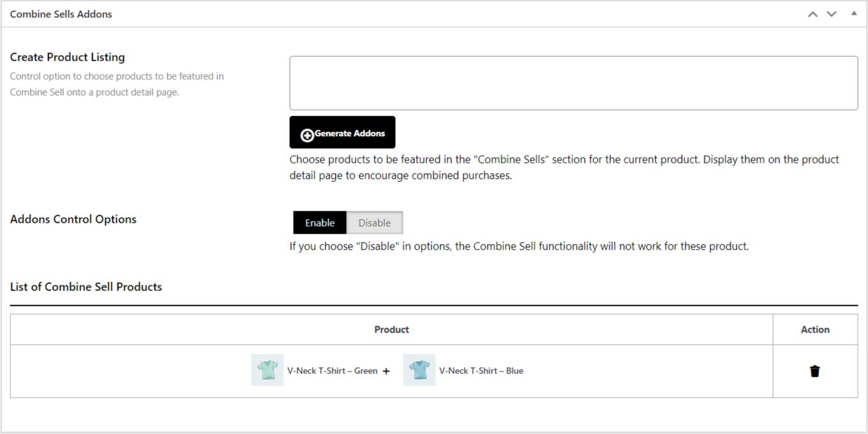
Task: Click the Action column header
Action: pyautogui.click(x=815, y=329)
